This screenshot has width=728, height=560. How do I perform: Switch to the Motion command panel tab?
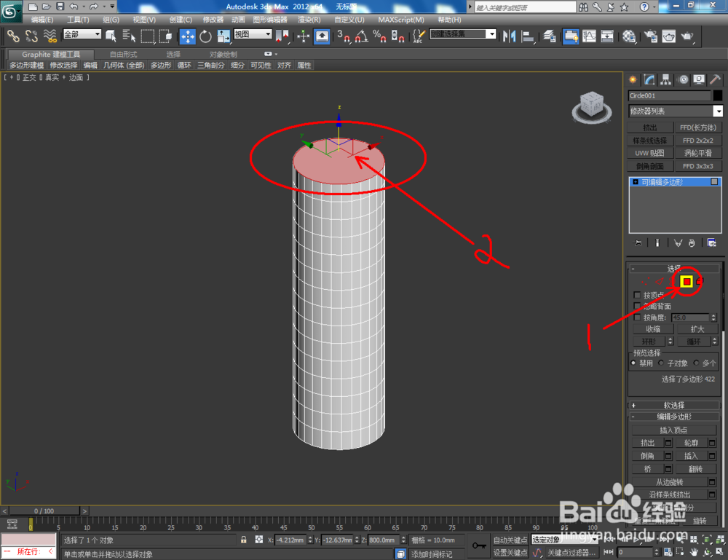tap(683, 80)
